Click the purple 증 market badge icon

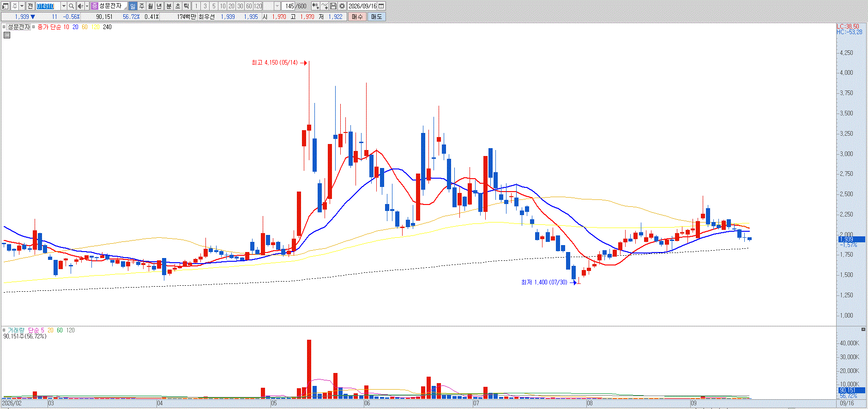95,6
